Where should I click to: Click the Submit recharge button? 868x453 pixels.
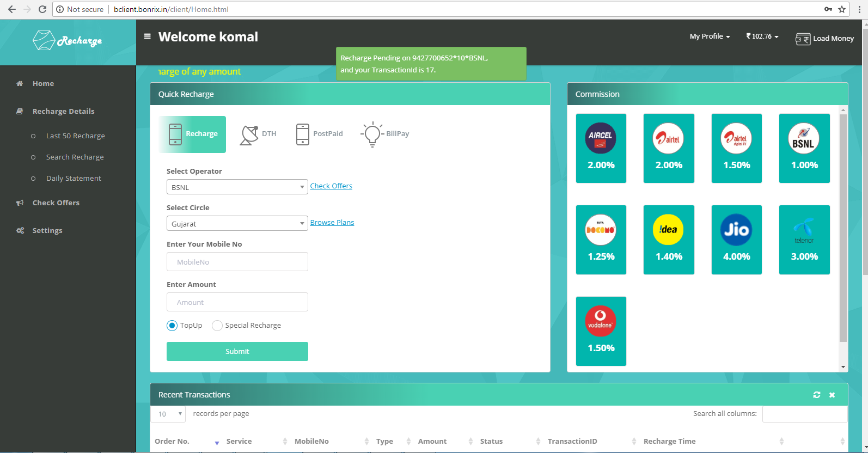[x=237, y=352]
